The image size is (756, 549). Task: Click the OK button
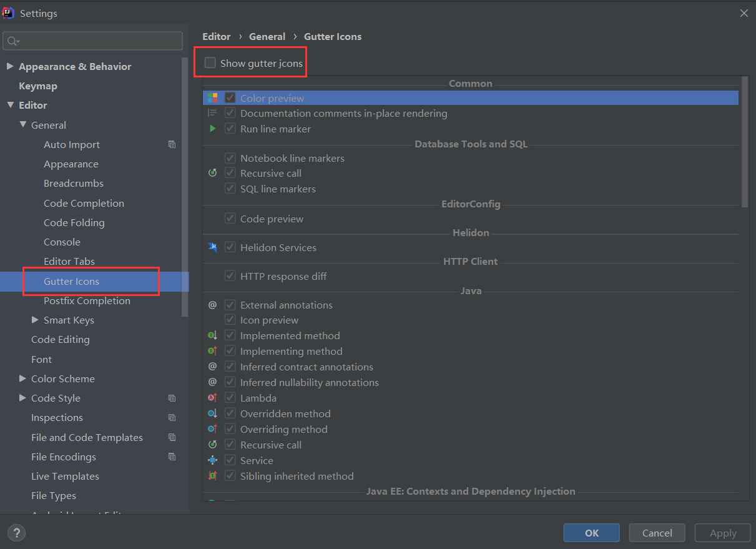591,533
